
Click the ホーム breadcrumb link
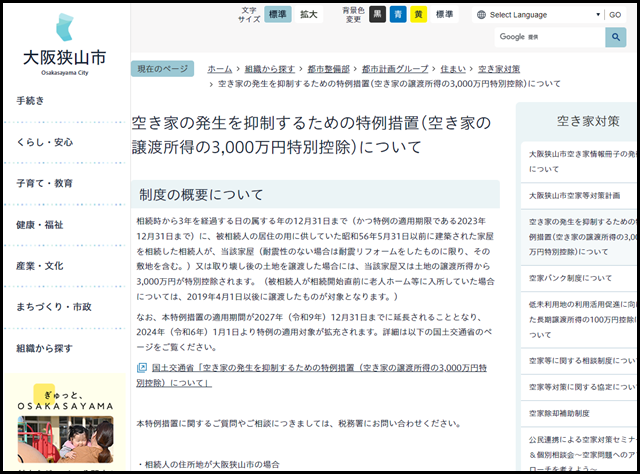click(x=220, y=69)
